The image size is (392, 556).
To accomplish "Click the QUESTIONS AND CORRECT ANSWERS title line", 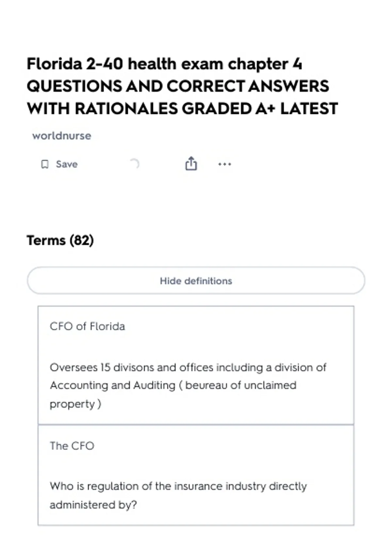I will coord(178,86).
